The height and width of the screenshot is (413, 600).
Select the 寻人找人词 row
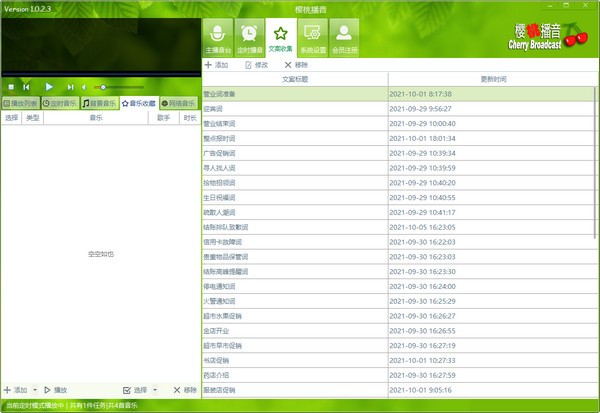(399, 168)
